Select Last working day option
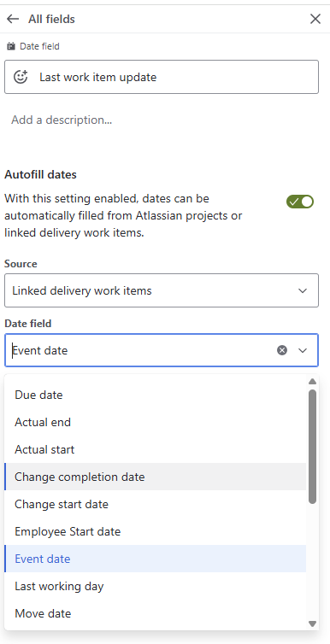Image resolution: width=330 pixels, height=644 pixels. point(156,586)
